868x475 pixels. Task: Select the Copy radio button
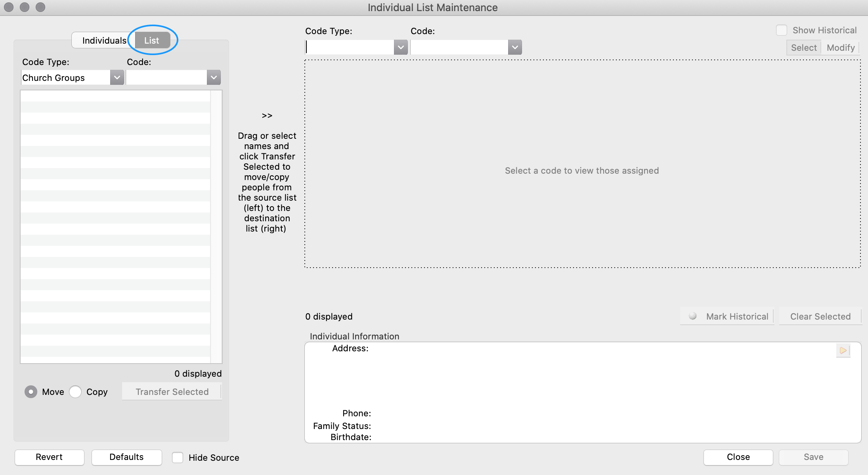[x=75, y=392]
